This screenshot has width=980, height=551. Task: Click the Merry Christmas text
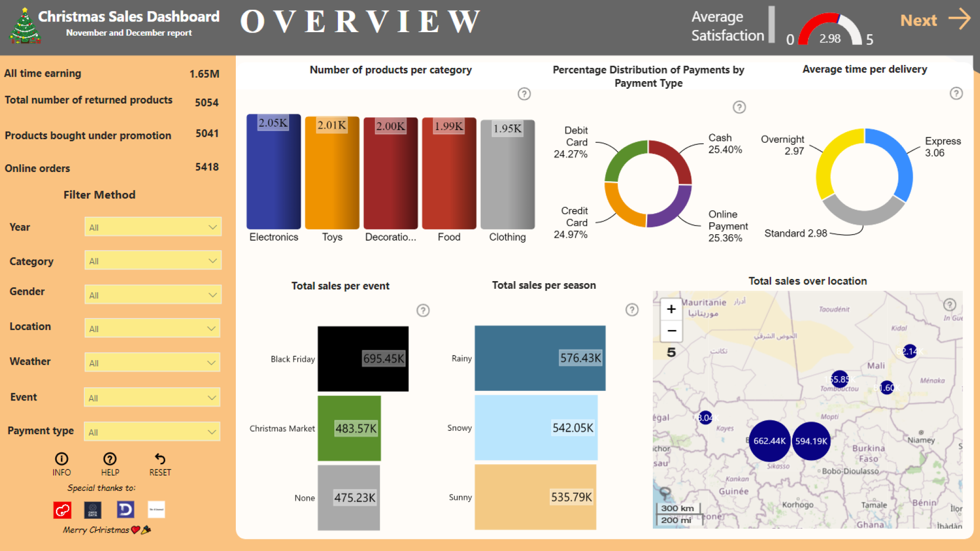click(x=96, y=530)
